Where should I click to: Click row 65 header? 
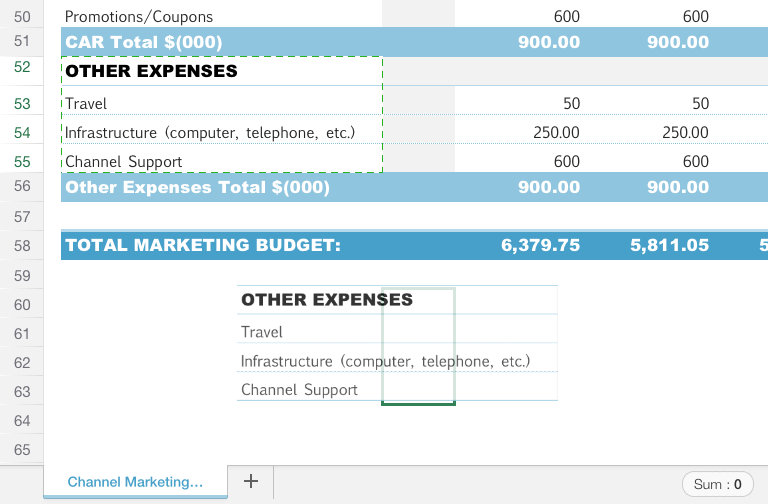[22, 450]
